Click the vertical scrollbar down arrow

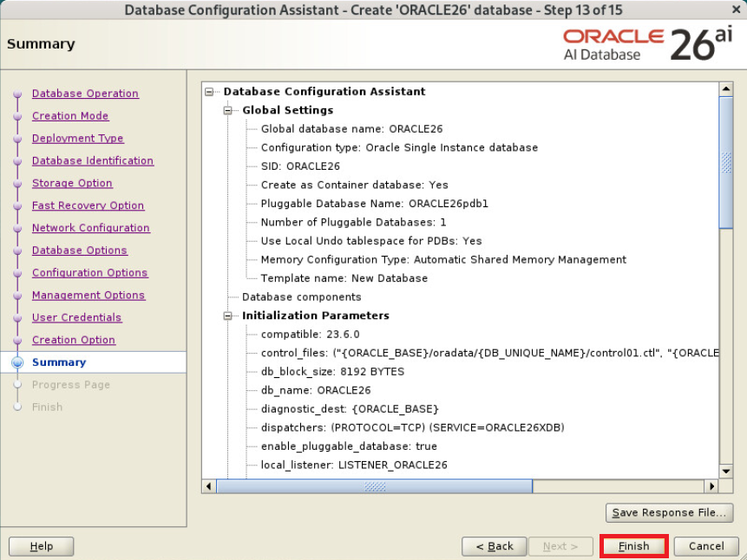click(x=725, y=472)
